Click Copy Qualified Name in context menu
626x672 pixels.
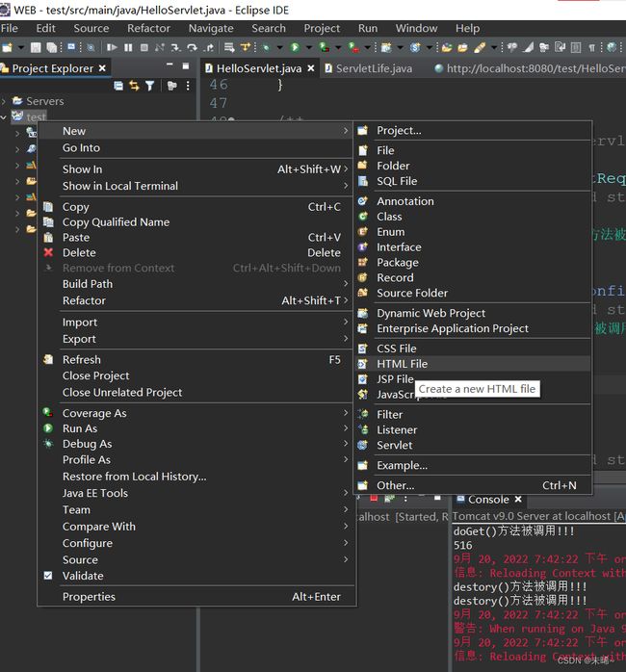(196, 222)
